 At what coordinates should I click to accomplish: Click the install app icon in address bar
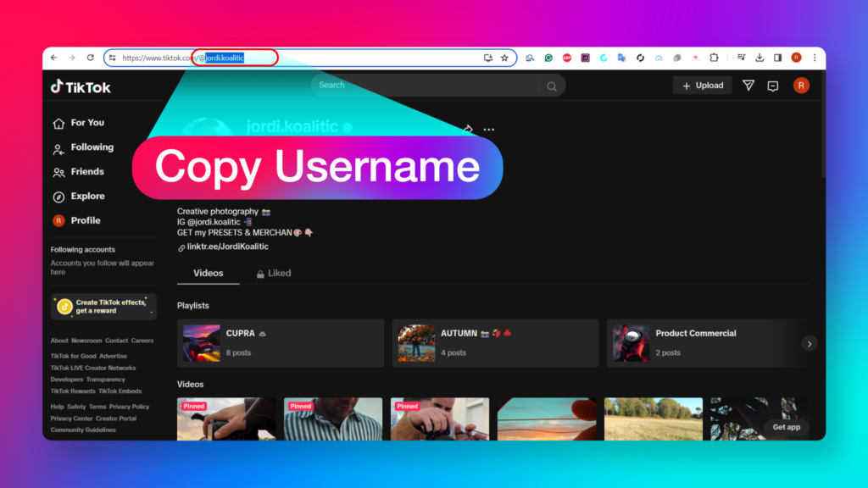coord(487,58)
